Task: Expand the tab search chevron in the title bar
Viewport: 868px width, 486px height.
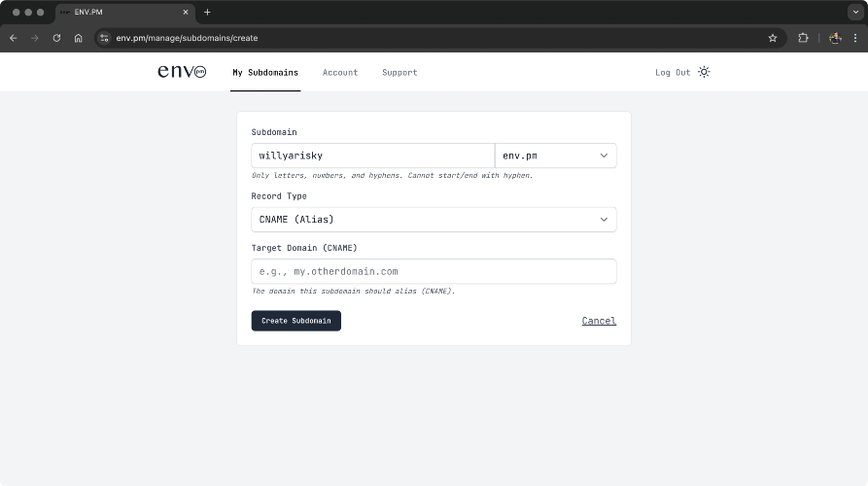Action: pos(855,13)
